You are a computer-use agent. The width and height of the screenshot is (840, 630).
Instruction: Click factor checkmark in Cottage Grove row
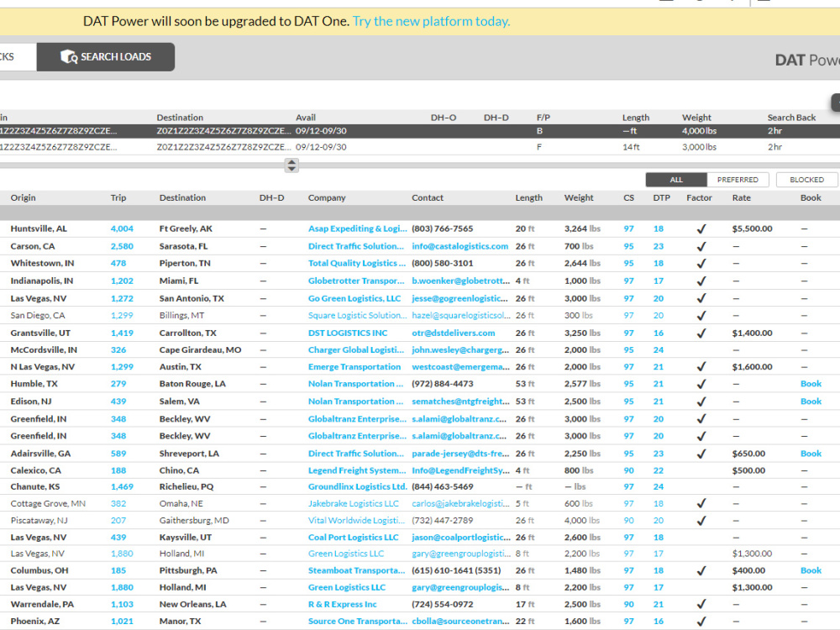click(x=701, y=503)
